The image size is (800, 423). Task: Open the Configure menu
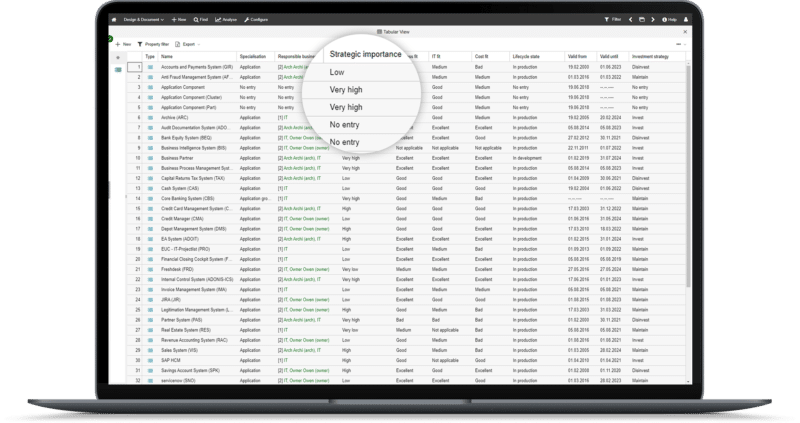256,19
